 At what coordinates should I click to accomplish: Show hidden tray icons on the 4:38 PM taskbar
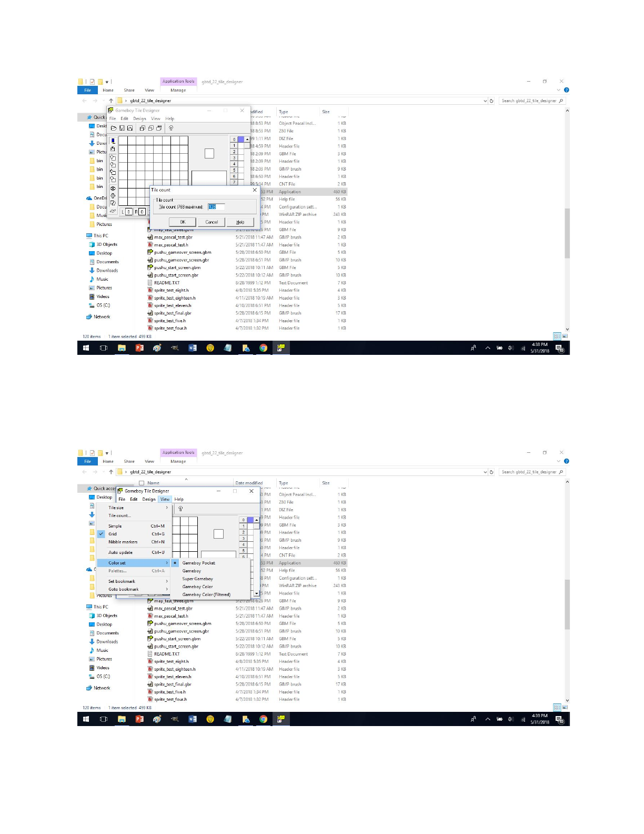coord(488,348)
